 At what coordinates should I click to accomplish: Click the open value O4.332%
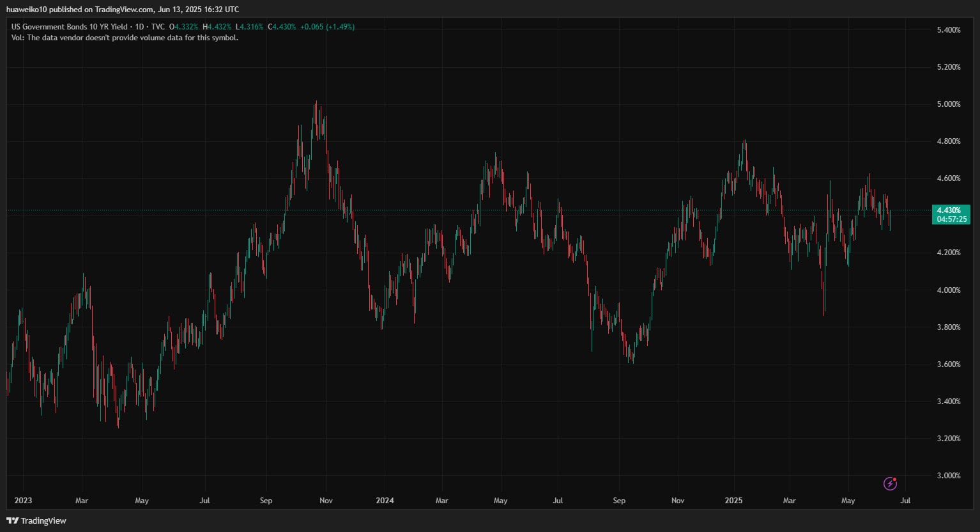coord(183,27)
